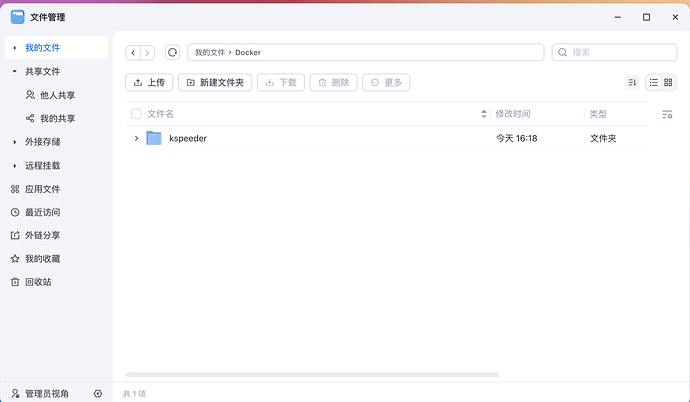The image size is (690, 402).
Task: Click the horizontal scrollbar at the bottom
Action: pyautogui.click(x=312, y=375)
